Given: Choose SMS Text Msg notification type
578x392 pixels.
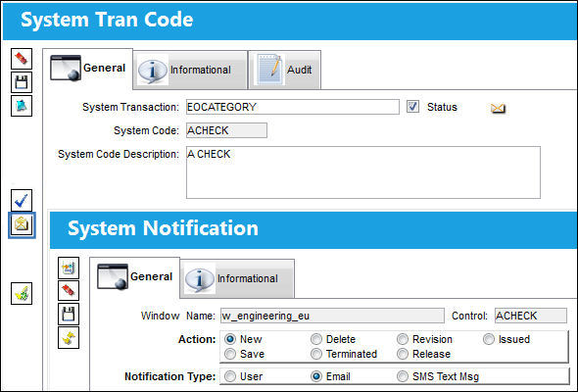Looking at the screenshot, I should point(403,376).
